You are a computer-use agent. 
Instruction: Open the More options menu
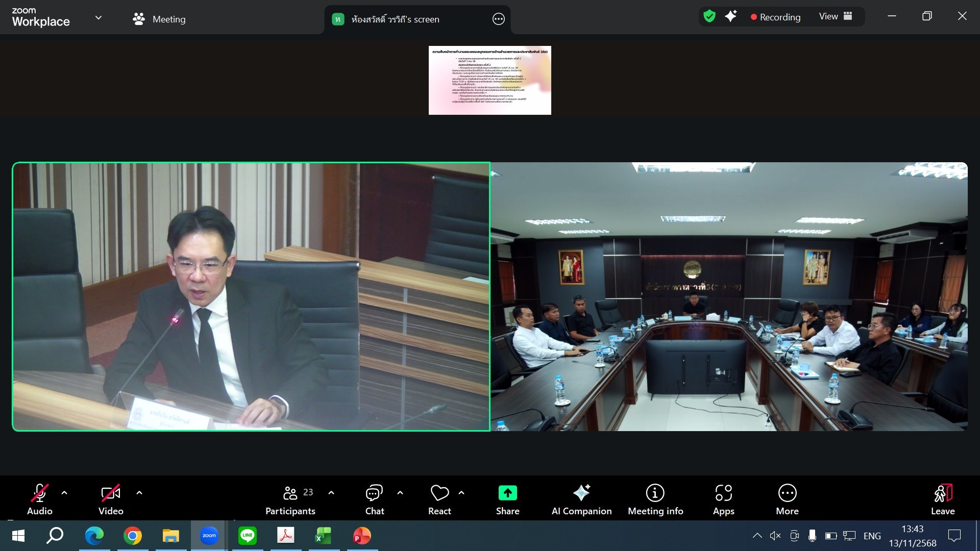coord(787,498)
